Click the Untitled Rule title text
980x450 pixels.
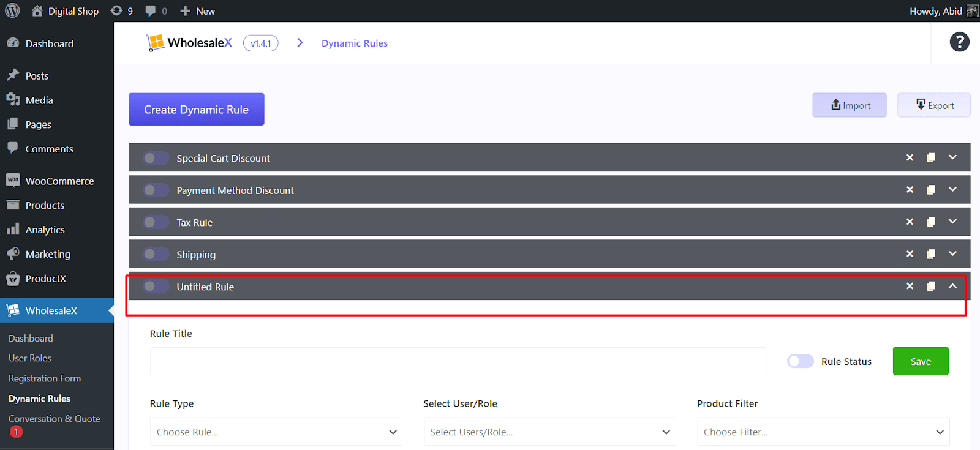(x=205, y=287)
